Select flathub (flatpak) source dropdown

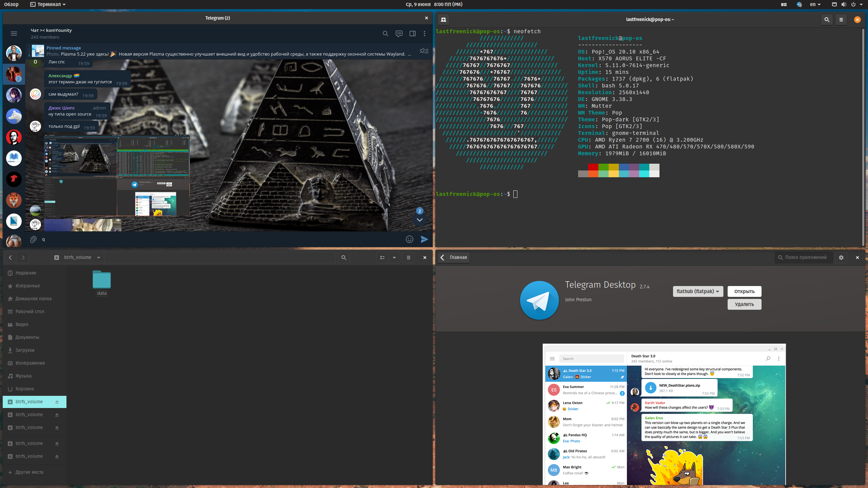coord(698,291)
